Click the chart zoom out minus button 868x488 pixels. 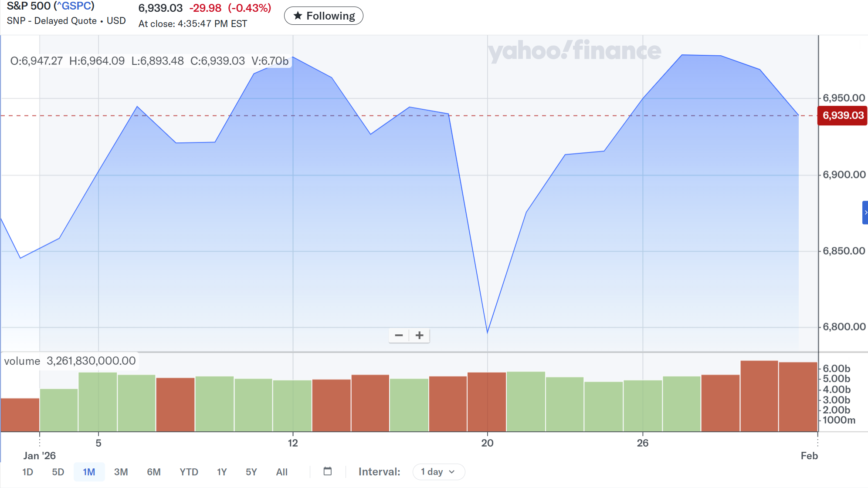(x=399, y=335)
